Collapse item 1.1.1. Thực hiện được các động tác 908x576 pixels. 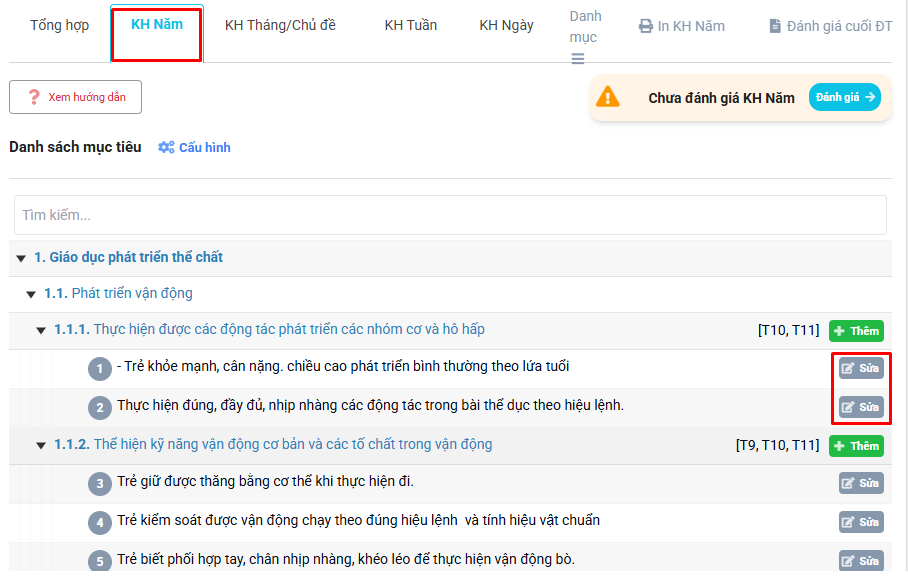pyautogui.click(x=41, y=330)
